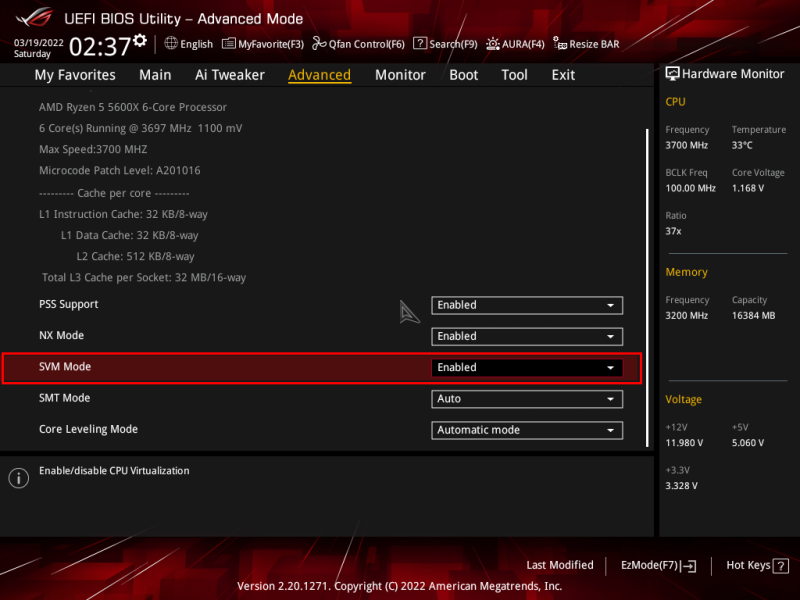Change NX Mode setting
Image resolution: width=800 pixels, height=600 pixels.
tap(527, 336)
